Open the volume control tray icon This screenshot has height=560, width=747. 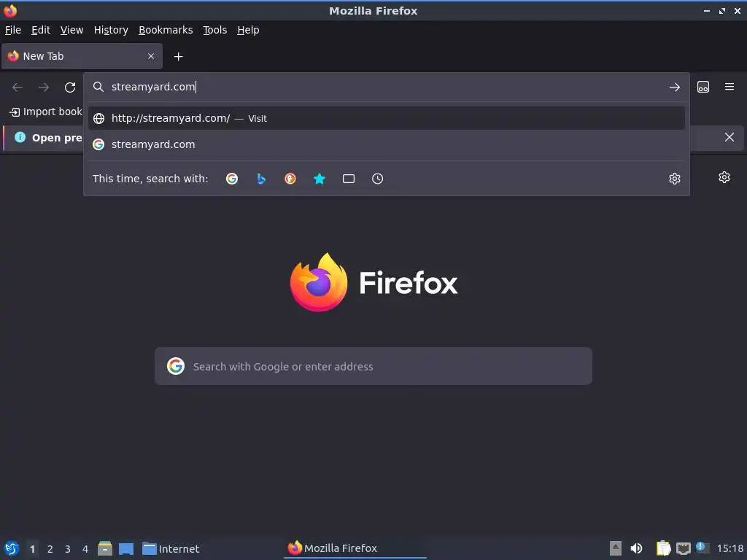point(636,548)
